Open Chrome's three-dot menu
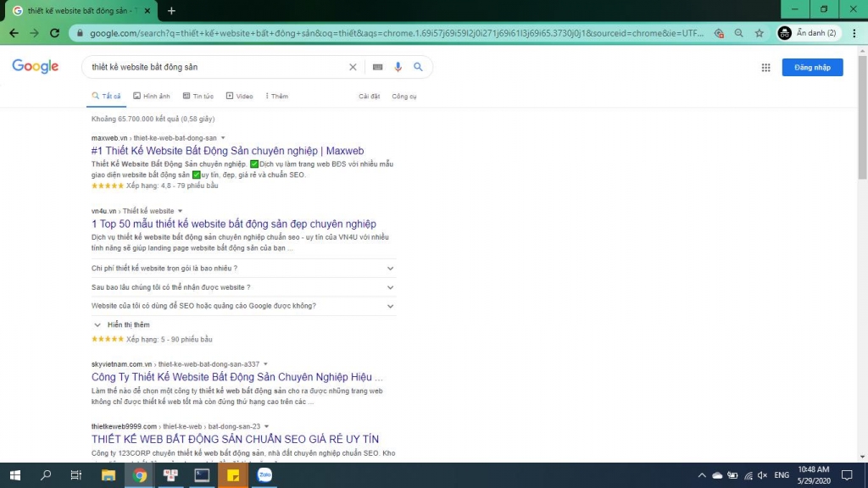The width and height of the screenshot is (868, 488). (854, 33)
